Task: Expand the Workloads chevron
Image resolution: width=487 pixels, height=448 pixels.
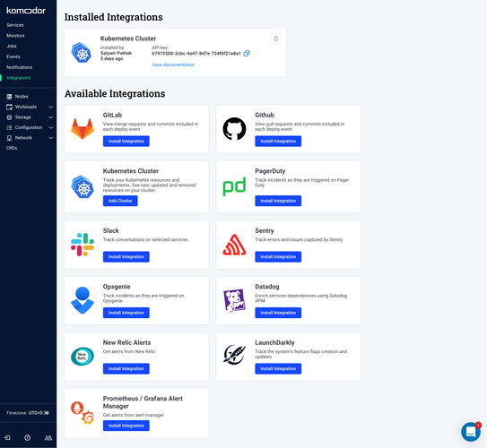Action: [51, 107]
